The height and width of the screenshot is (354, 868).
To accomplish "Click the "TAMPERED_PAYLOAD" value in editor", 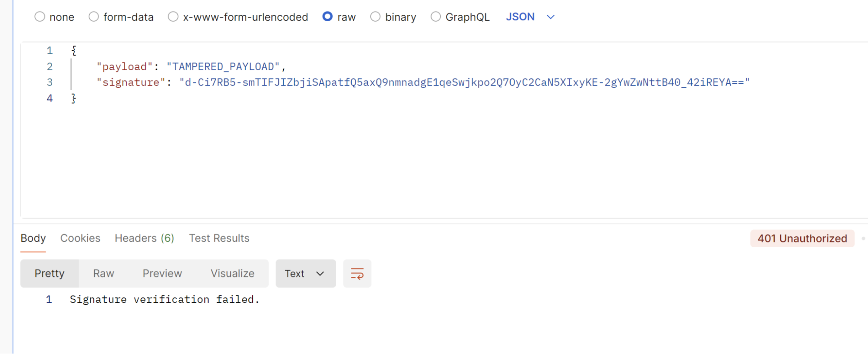I will tap(223, 66).
